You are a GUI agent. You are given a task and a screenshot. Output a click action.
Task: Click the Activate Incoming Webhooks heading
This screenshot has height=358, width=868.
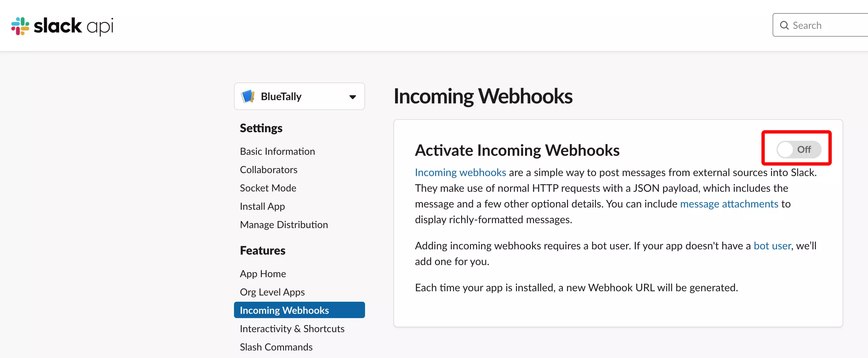(517, 150)
